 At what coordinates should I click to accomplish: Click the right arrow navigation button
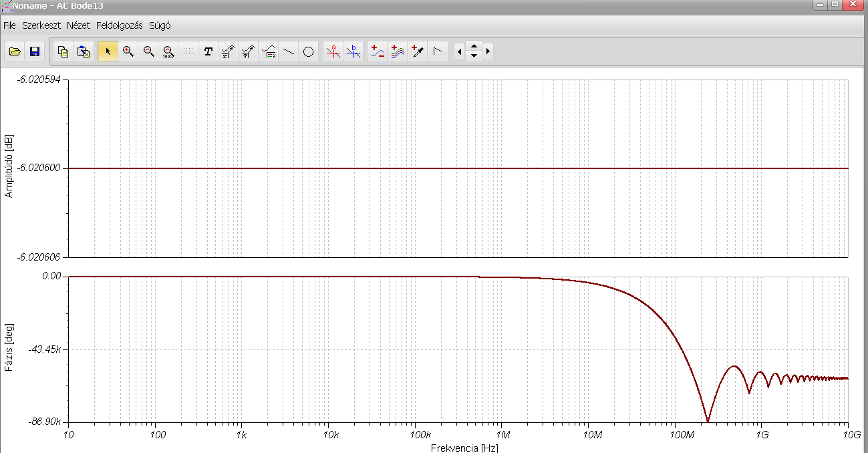(x=488, y=51)
